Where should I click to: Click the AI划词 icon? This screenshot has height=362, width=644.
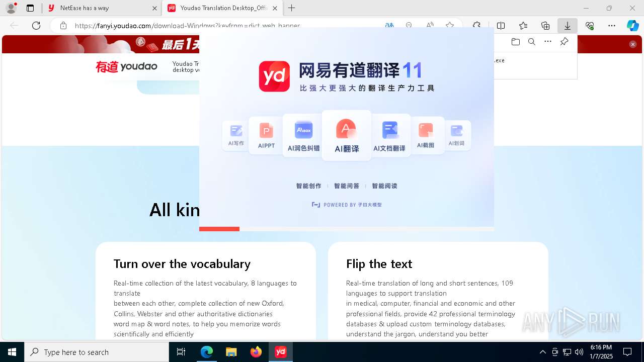(x=456, y=135)
